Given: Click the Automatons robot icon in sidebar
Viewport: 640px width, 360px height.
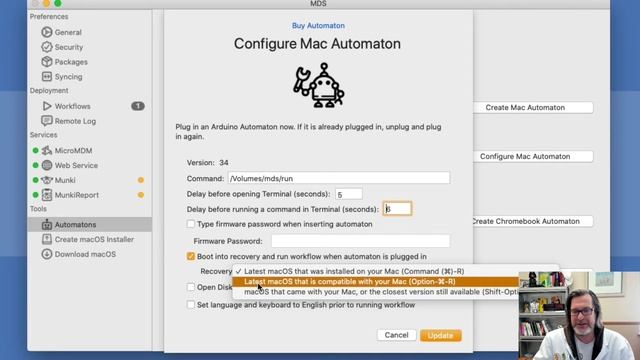Looking at the screenshot, I should tap(47, 224).
